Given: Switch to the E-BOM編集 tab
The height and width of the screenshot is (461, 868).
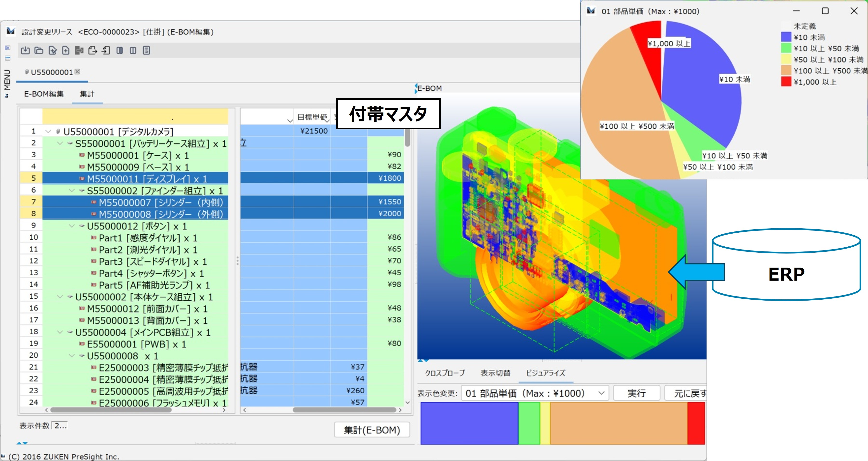Looking at the screenshot, I should click(44, 94).
